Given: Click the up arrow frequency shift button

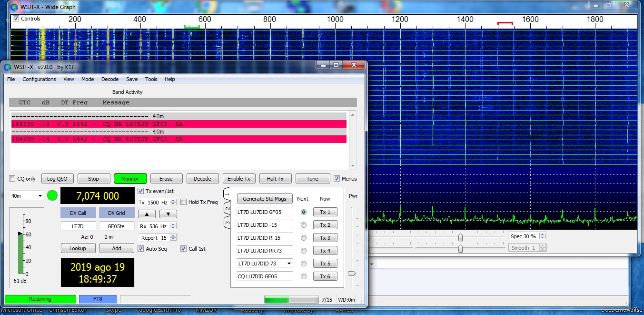Looking at the screenshot, I should 147,214.
